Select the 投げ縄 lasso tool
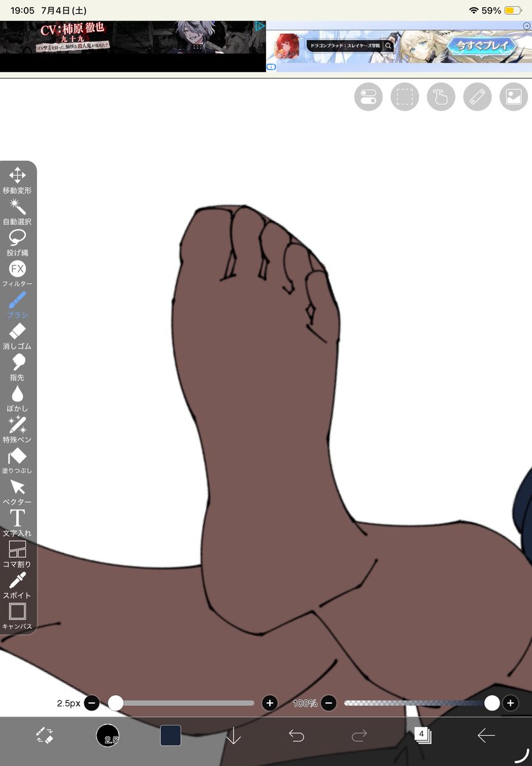The image size is (532, 766). [x=17, y=242]
